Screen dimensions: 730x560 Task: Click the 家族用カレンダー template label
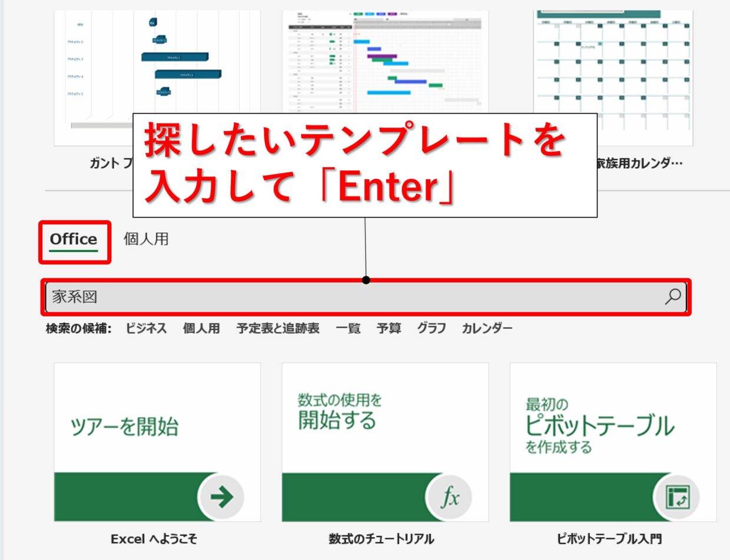pos(641,163)
